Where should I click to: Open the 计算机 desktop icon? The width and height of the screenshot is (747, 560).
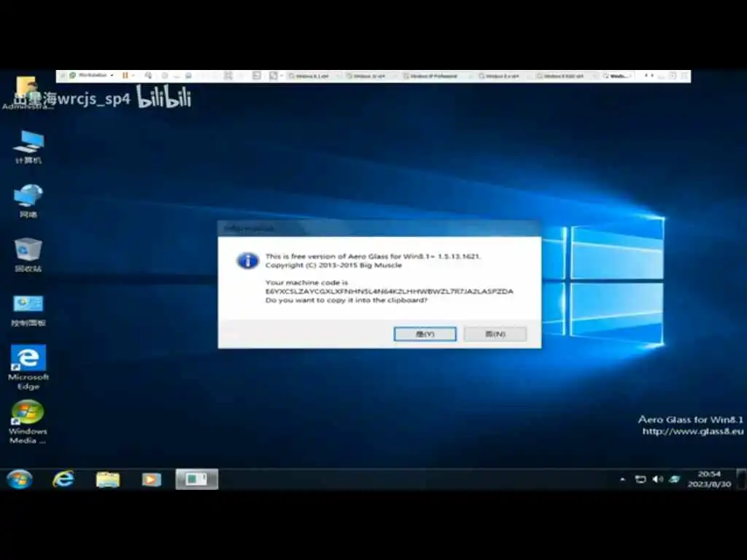pyautogui.click(x=28, y=147)
